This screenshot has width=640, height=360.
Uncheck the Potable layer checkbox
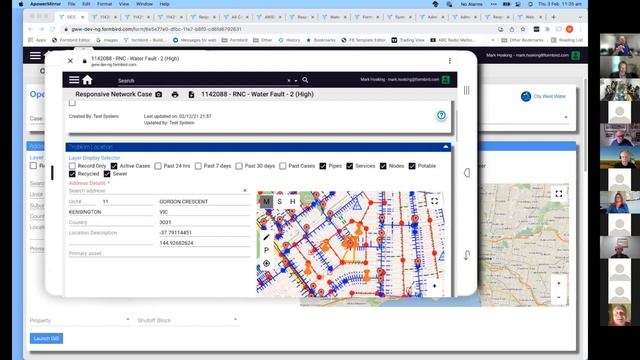412,166
